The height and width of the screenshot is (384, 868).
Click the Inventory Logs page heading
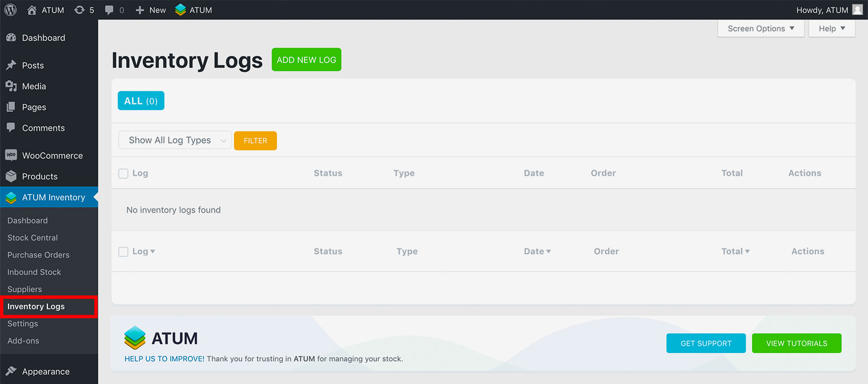pyautogui.click(x=187, y=60)
